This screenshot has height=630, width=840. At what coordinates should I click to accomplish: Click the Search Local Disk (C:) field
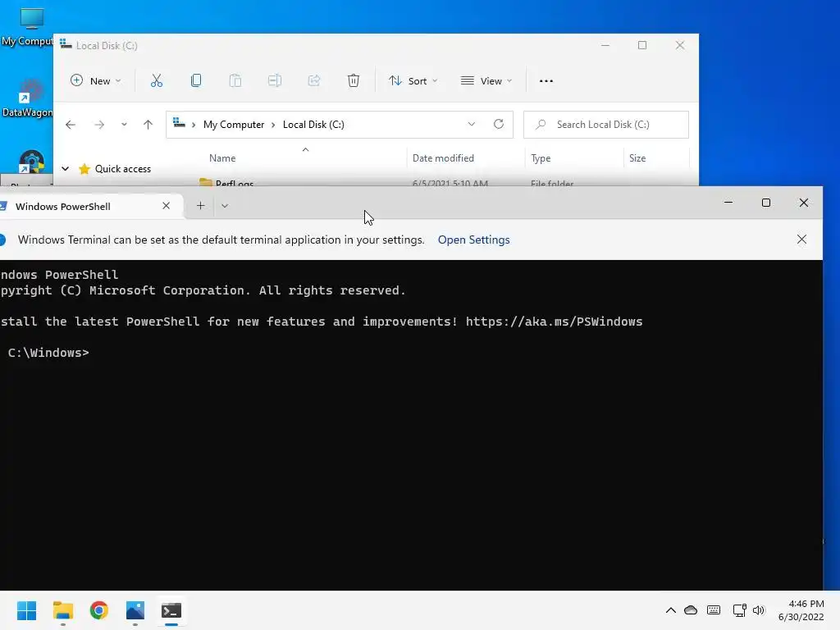point(606,125)
